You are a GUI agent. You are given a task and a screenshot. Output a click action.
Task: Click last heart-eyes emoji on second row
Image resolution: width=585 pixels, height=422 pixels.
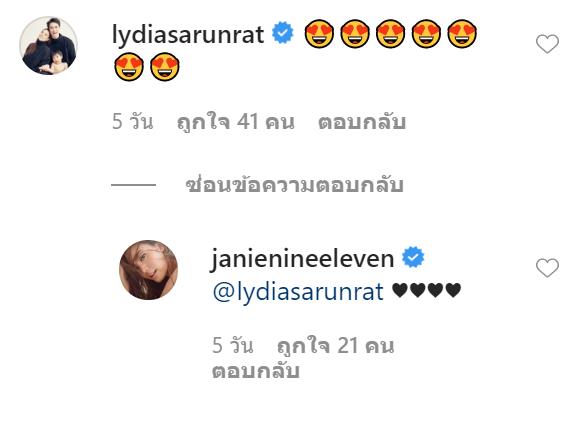(x=165, y=67)
